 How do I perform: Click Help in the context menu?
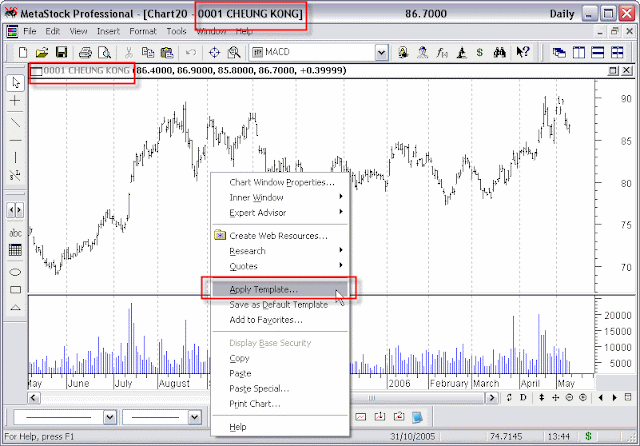280,427
